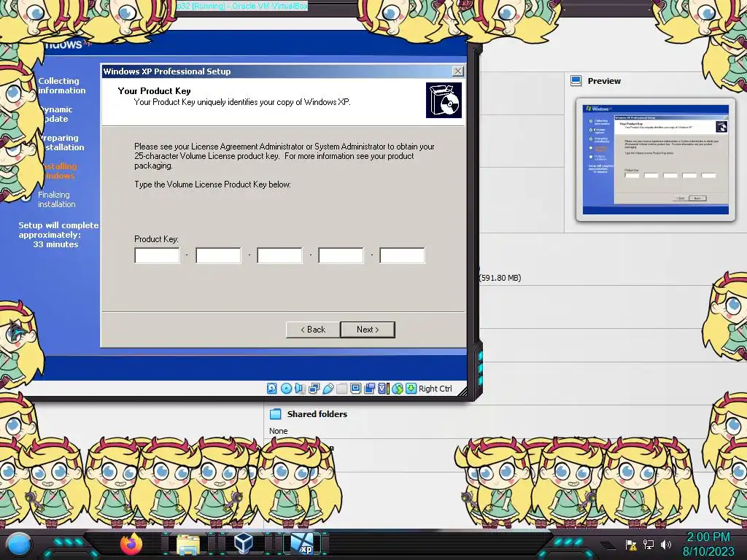
Task: Click the CD box icon in setup header
Action: click(x=444, y=101)
